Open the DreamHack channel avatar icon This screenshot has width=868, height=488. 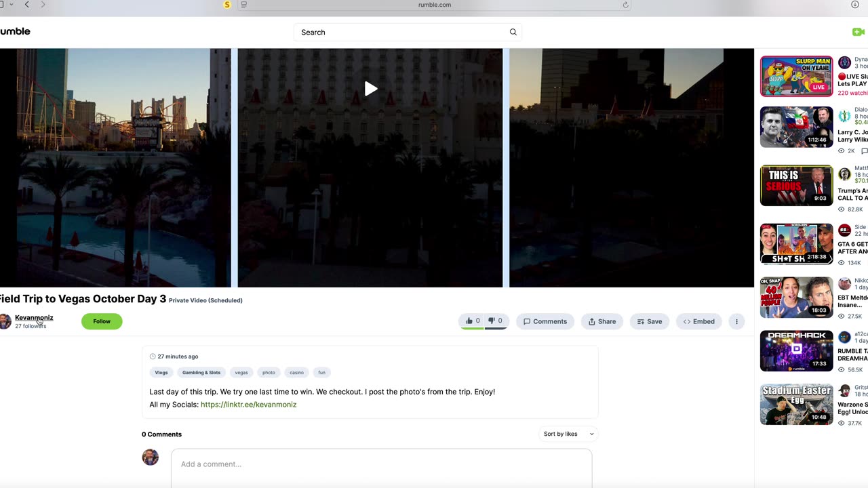coord(844,338)
